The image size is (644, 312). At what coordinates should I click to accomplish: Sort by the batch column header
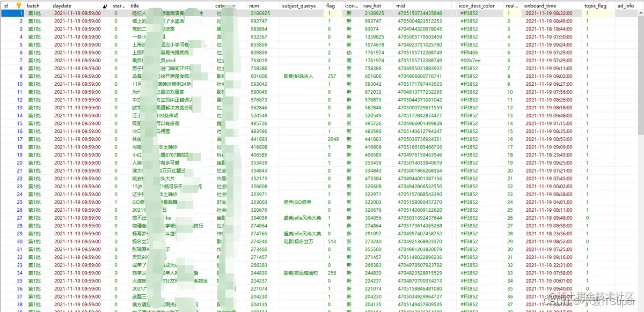(x=38, y=5)
